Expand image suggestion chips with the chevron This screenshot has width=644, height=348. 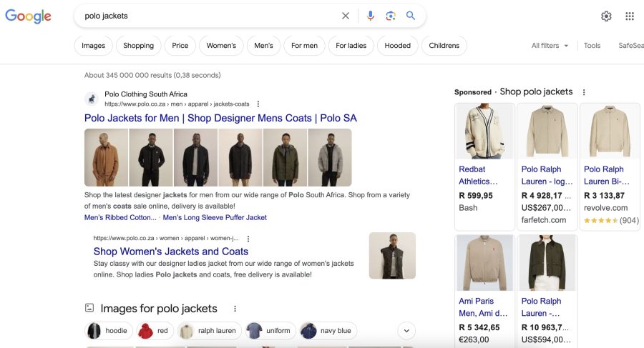pyautogui.click(x=406, y=331)
